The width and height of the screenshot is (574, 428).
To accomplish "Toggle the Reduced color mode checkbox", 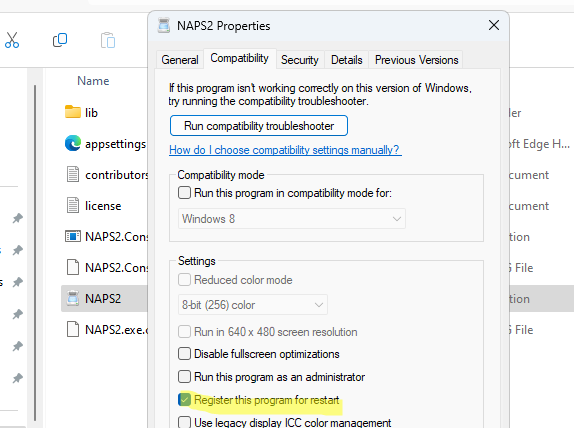I will tap(184, 280).
